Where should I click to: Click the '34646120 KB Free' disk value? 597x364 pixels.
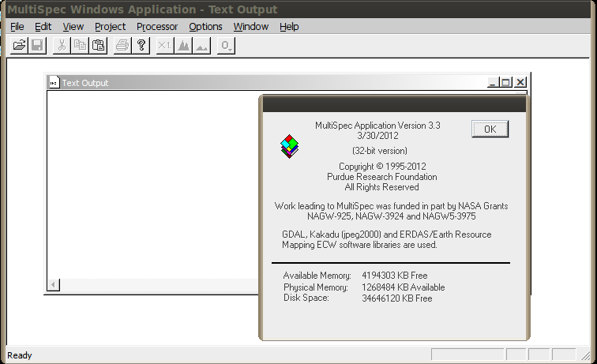coord(396,298)
